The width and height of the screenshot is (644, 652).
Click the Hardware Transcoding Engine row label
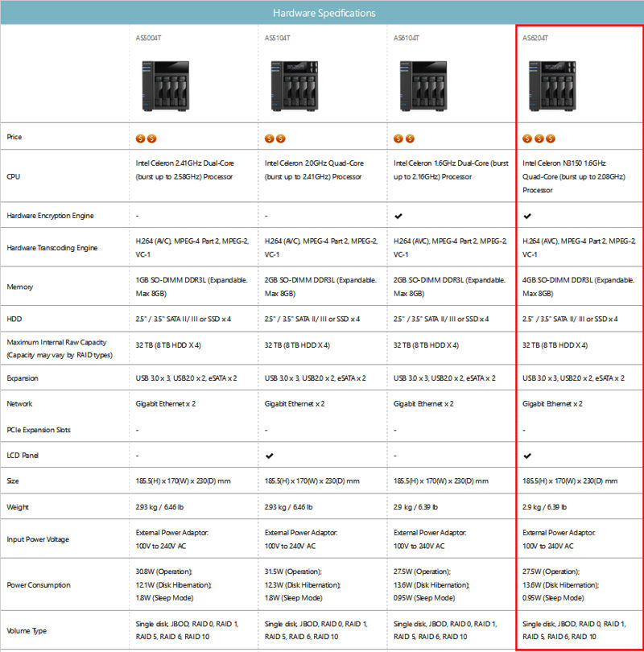(x=52, y=248)
